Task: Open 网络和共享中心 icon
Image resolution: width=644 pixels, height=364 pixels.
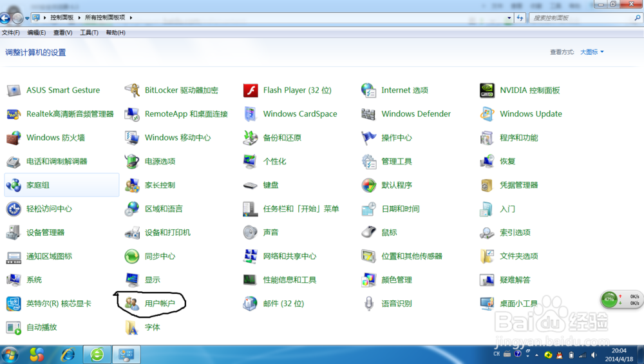Action: coord(250,256)
